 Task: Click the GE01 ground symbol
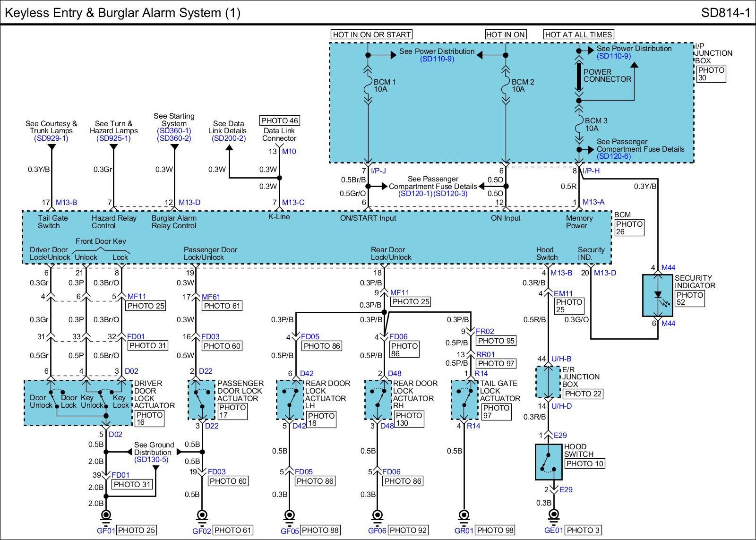[x=552, y=515]
